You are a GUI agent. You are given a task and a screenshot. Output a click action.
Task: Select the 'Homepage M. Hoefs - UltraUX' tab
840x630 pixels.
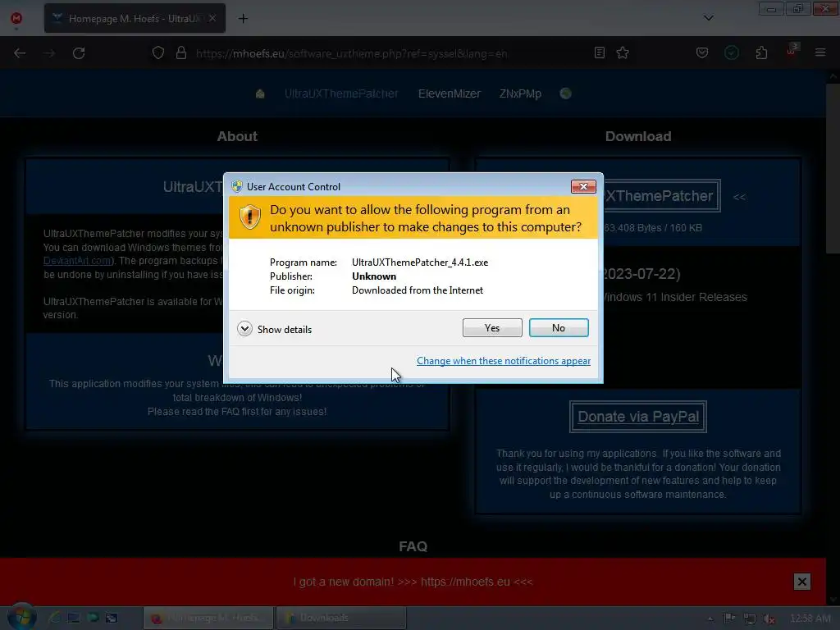pos(135,18)
